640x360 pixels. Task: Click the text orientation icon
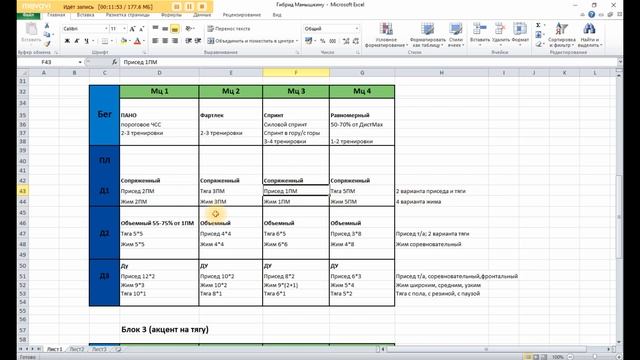pos(189,29)
